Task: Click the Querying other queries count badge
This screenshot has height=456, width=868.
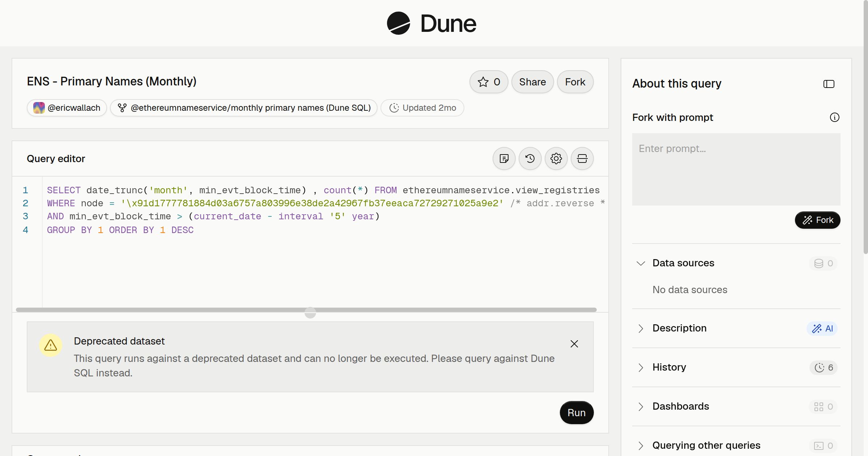Action: pyautogui.click(x=823, y=446)
